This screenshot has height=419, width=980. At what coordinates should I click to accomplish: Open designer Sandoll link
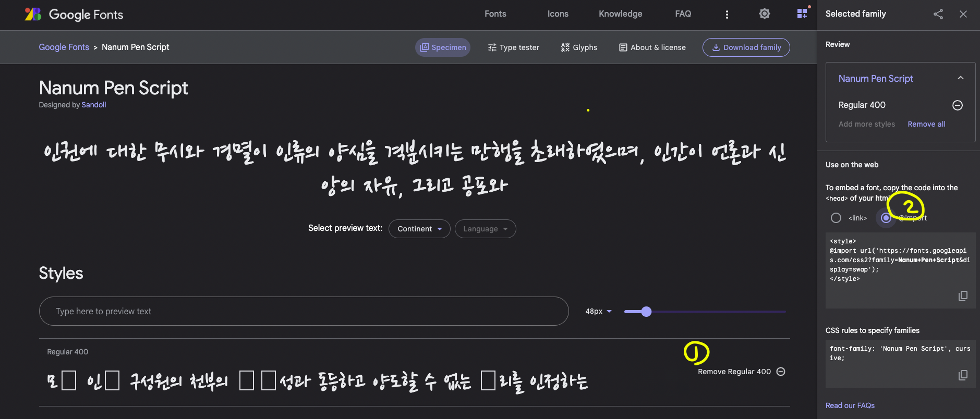click(94, 105)
